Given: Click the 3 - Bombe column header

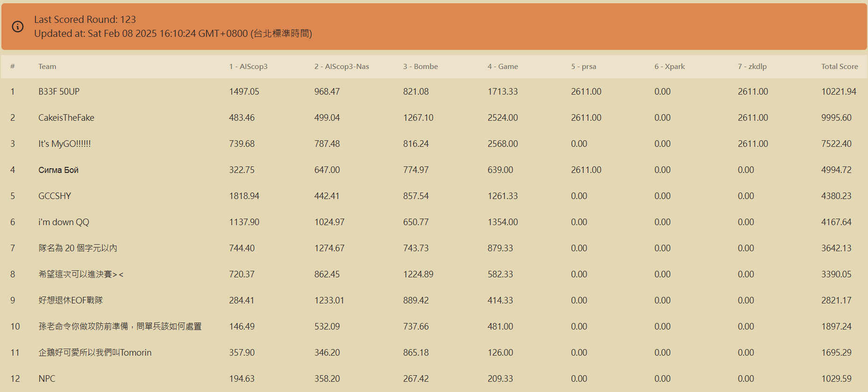Looking at the screenshot, I should tap(420, 67).
